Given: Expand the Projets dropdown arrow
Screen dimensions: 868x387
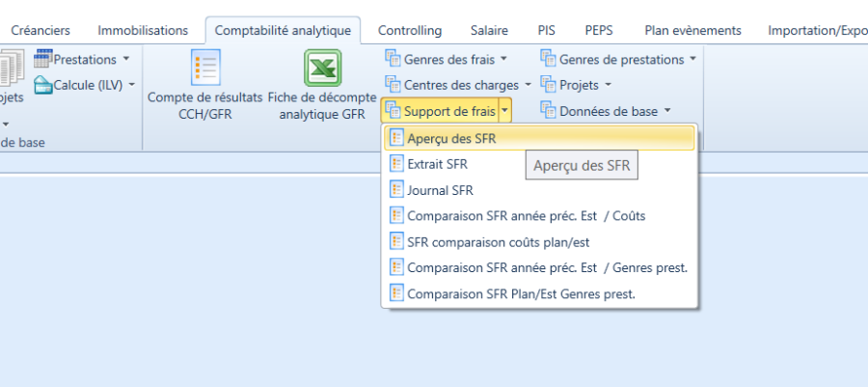Looking at the screenshot, I should pos(608,85).
